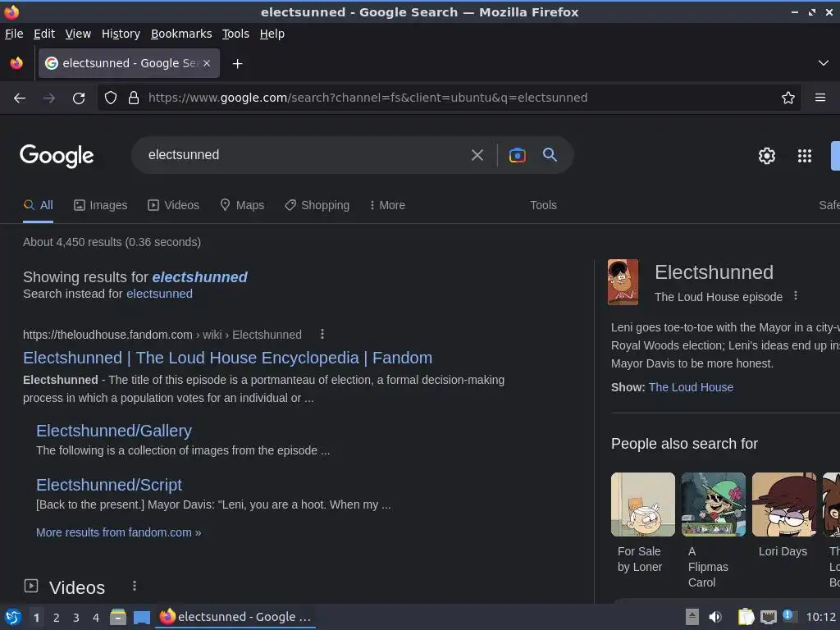Screen dimensions: 840x630
Task: Open the tracking protection shield icon
Action: click(111, 98)
